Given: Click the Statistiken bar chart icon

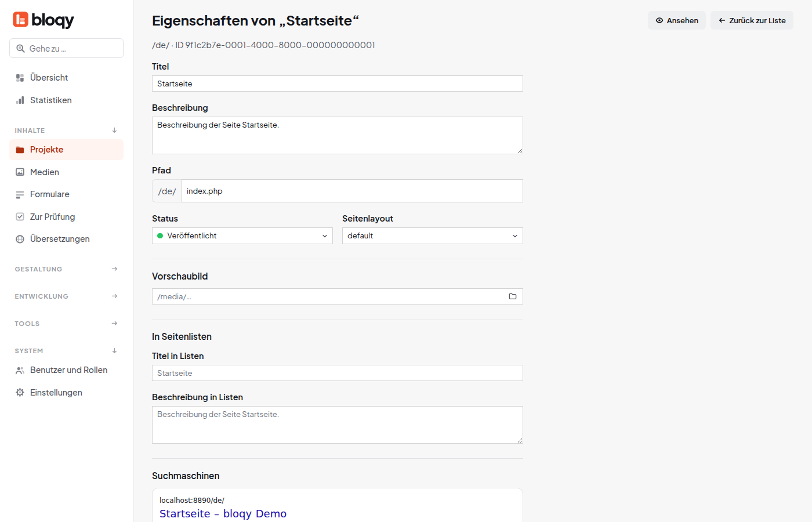Looking at the screenshot, I should pos(20,100).
